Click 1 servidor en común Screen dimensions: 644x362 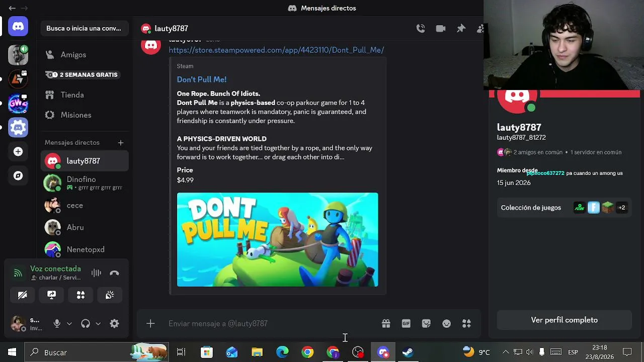(596, 152)
